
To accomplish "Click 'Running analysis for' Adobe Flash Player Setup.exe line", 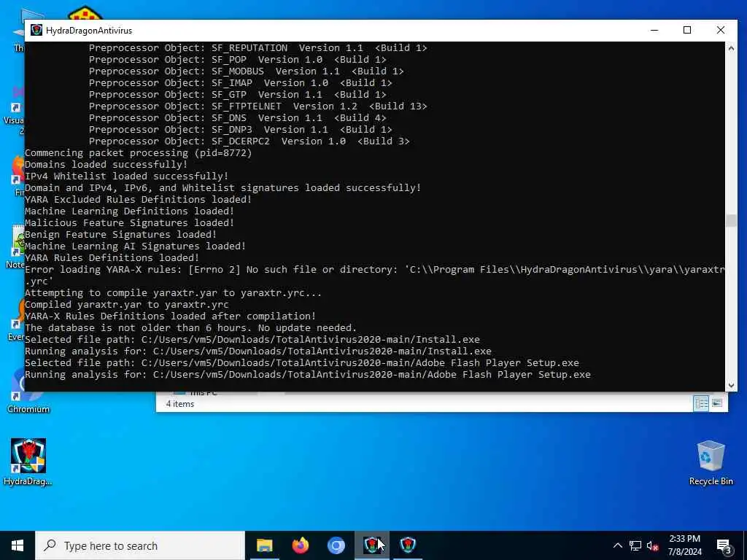I will (308, 374).
